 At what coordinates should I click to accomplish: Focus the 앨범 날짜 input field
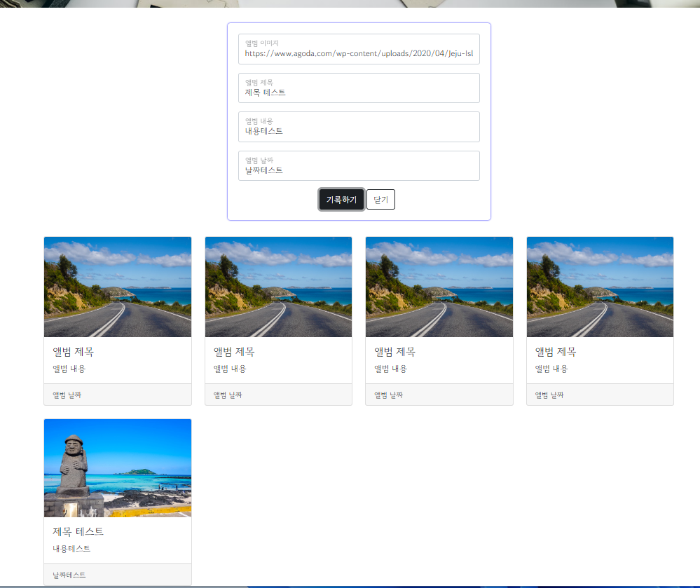(359, 165)
